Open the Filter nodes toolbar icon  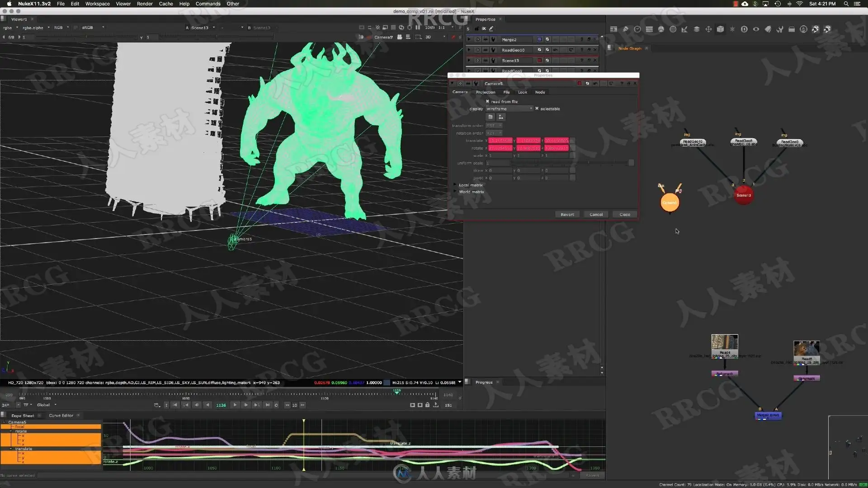point(673,29)
